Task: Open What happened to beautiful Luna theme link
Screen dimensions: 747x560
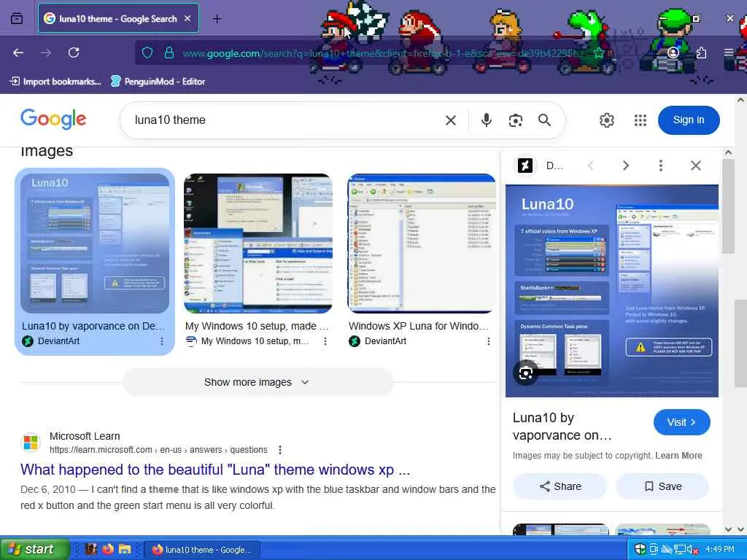Action: (215, 470)
